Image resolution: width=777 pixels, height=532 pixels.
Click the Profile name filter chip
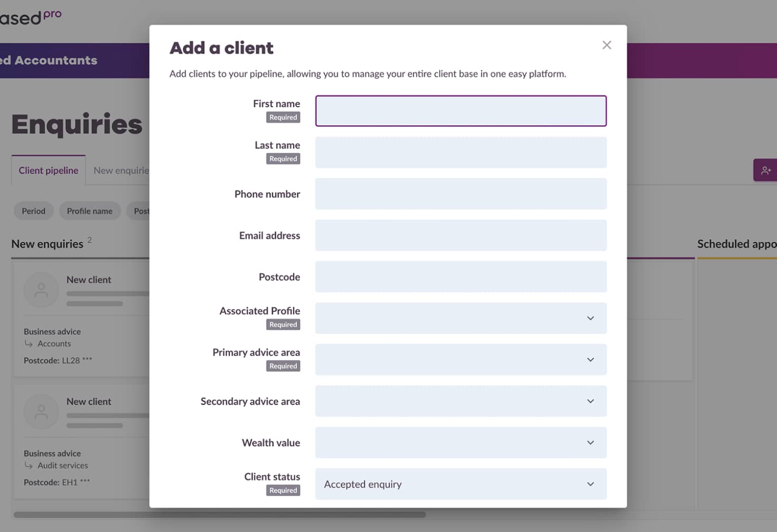click(x=90, y=211)
